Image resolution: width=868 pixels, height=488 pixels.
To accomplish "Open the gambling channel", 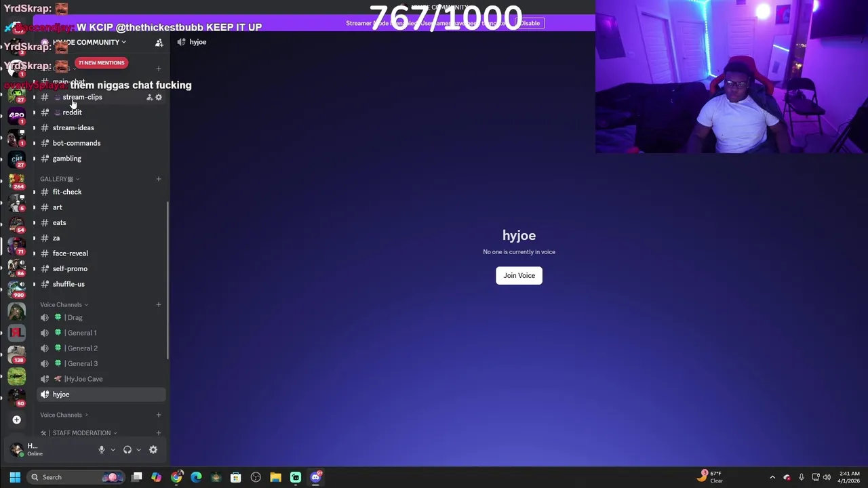I will pyautogui.click(x=100, y=159).
